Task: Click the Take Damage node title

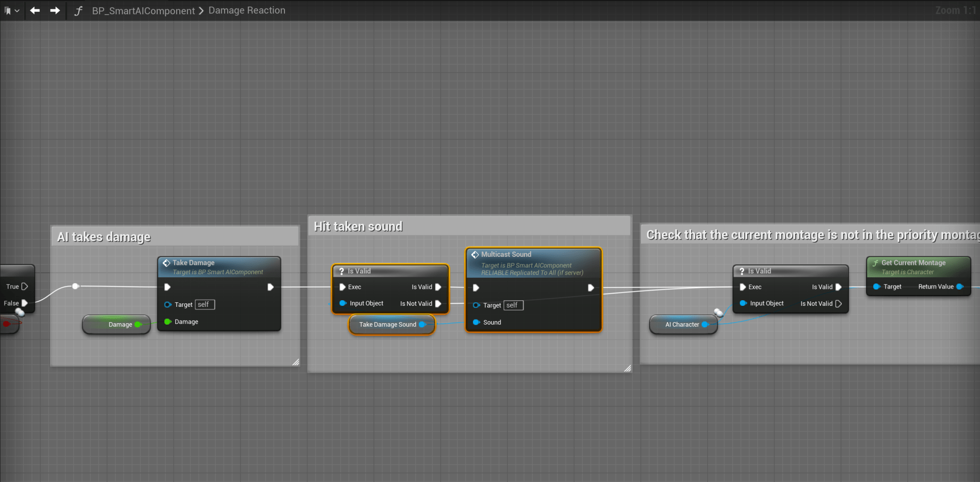Action: 194,263
